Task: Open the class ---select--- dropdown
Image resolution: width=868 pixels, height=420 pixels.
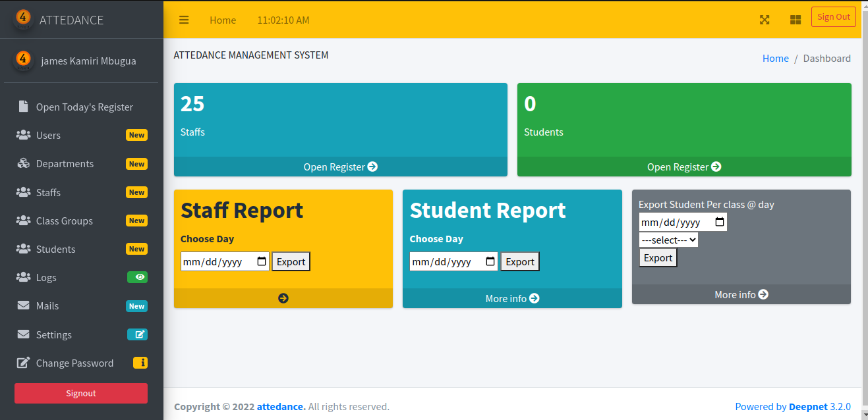Action: (x=668, y=240)
